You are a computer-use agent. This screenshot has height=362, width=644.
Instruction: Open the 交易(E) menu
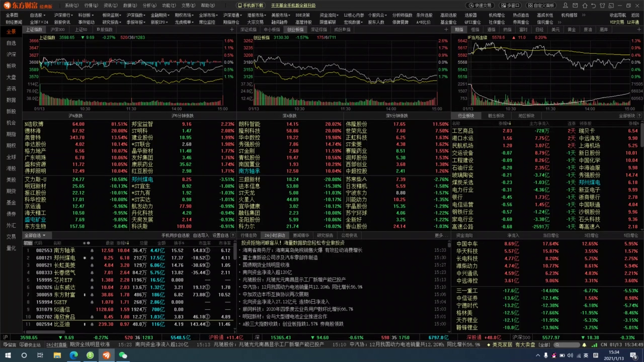(189, 5)
